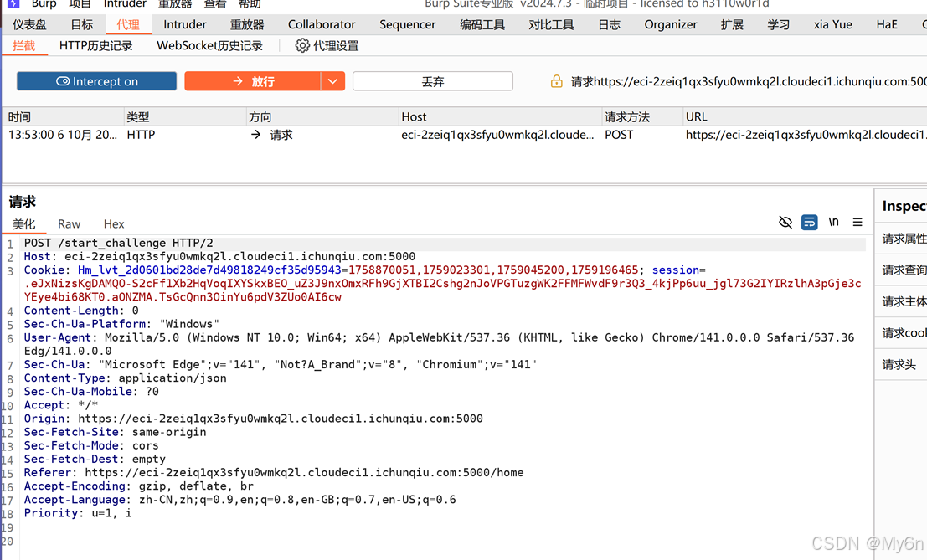The image size is (927, 560).
Task: Expand 请求头 section in Inspector
Action: [x=902, y=364]
